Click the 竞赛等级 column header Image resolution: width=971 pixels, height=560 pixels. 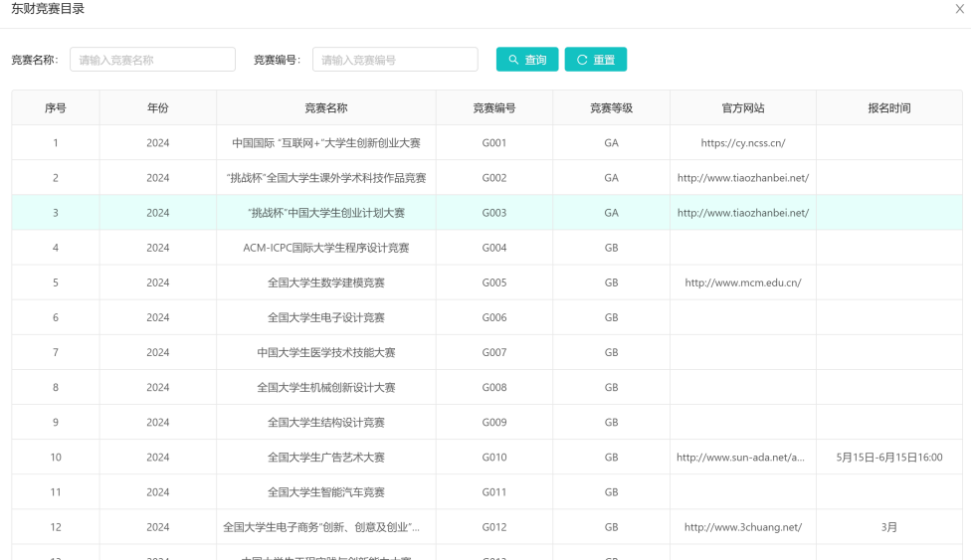pyautogui.click(x=611, y=107)
